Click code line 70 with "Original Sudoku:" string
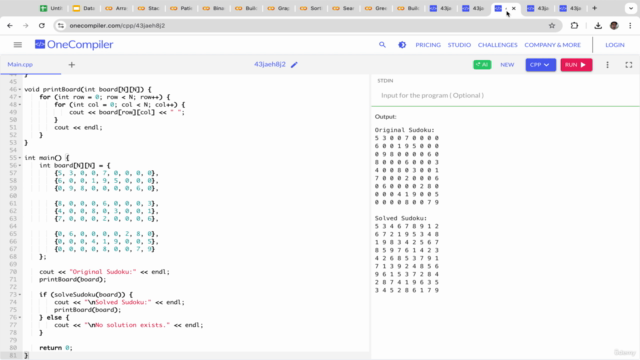The height and width of the screenshot is (360, 640). [104, 272]
